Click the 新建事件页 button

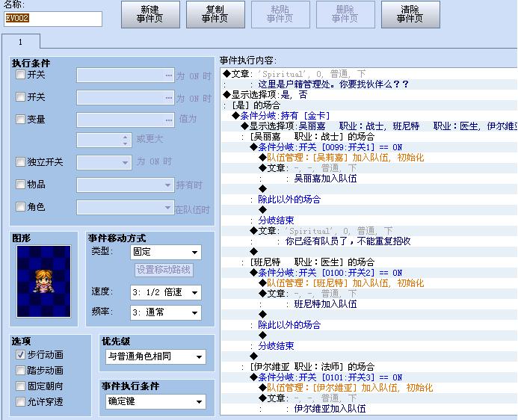[150, 14]
